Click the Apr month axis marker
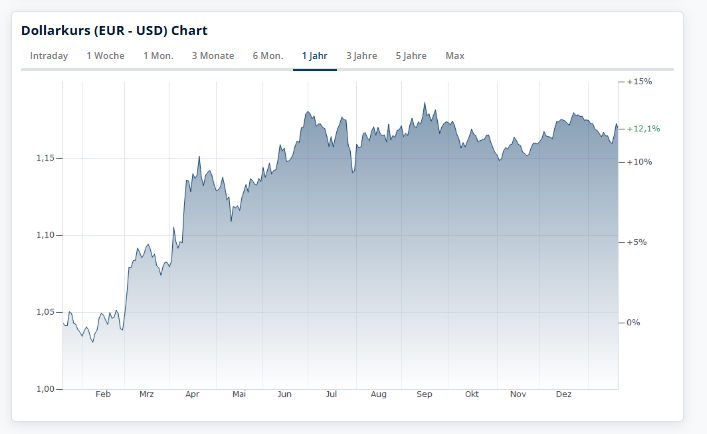Viewport: 707px width, 434px height. pyautogui.click(x=192, y=395)
